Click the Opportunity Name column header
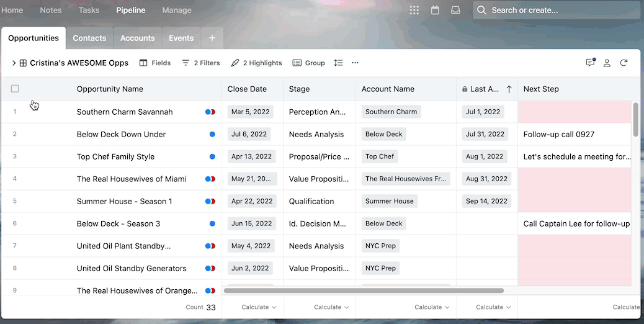Image resolution: width=644 pixels, height=324 pixels. [x=110, y=89]
